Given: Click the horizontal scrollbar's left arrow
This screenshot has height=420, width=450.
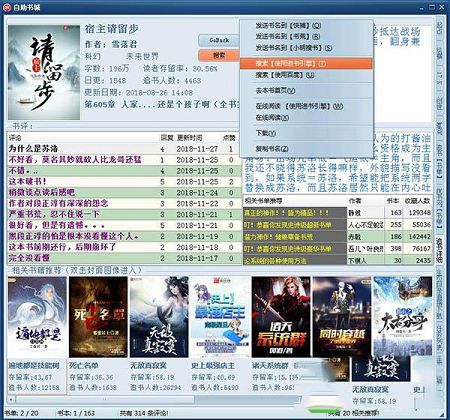Looking at the screenshot, I should [x=12, y=399].
